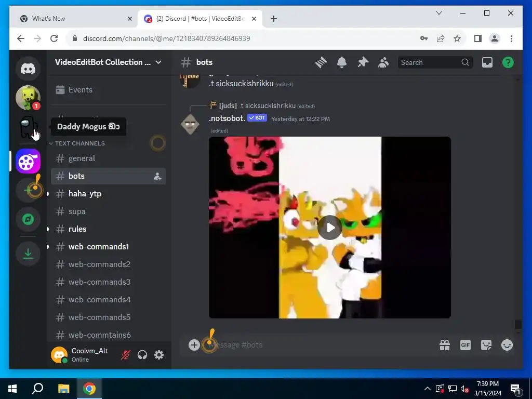The width and height of the screenshot is (532, 399).
Task: Open the server with green character avatar
Action: [28, 98]
